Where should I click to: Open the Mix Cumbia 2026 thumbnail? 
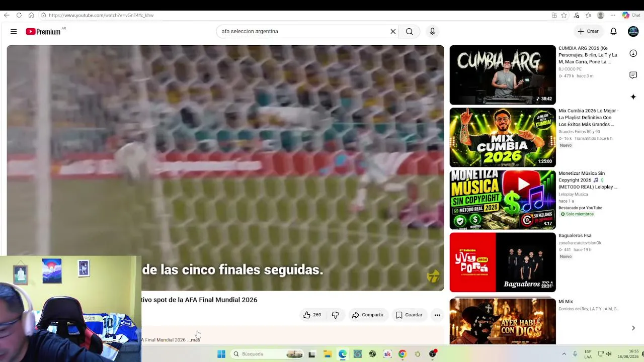pos(503,137)
